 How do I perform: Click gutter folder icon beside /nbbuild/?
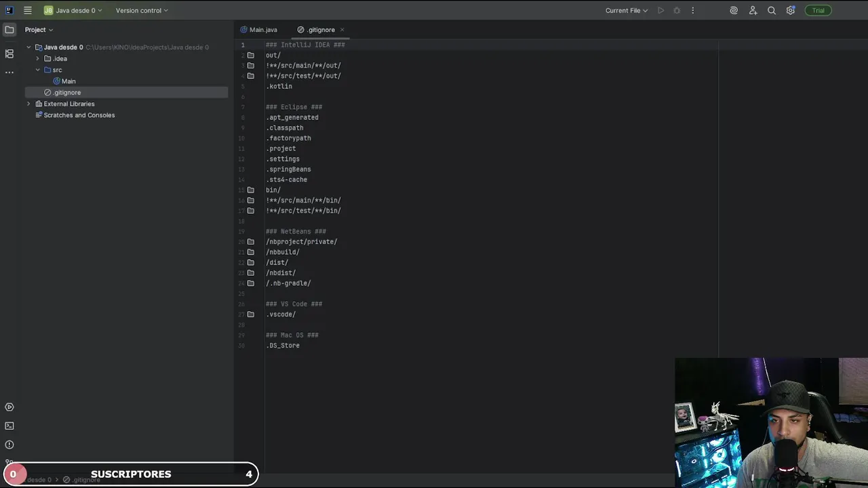click(x=251, y=252)
